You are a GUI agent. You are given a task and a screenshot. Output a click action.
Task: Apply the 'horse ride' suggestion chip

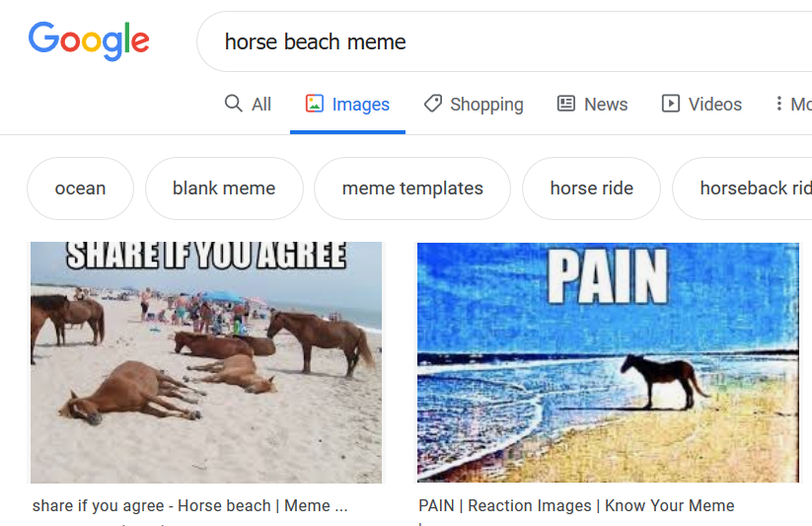click(x=591, y=188)
